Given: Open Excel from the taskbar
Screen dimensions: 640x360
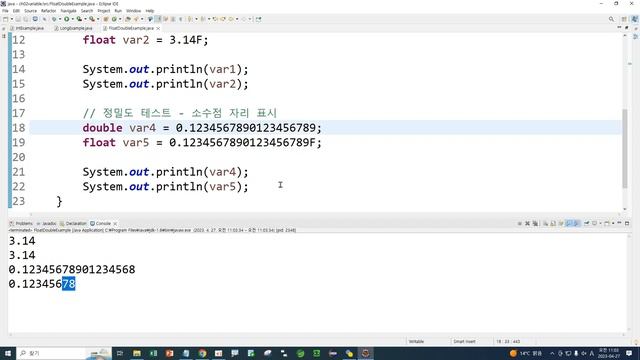Looking at the screenshot, I should (x=153, y=353).
